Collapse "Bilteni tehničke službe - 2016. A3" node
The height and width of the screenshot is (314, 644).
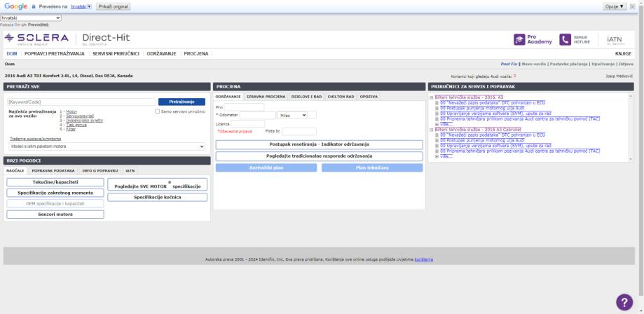[431, 97]
